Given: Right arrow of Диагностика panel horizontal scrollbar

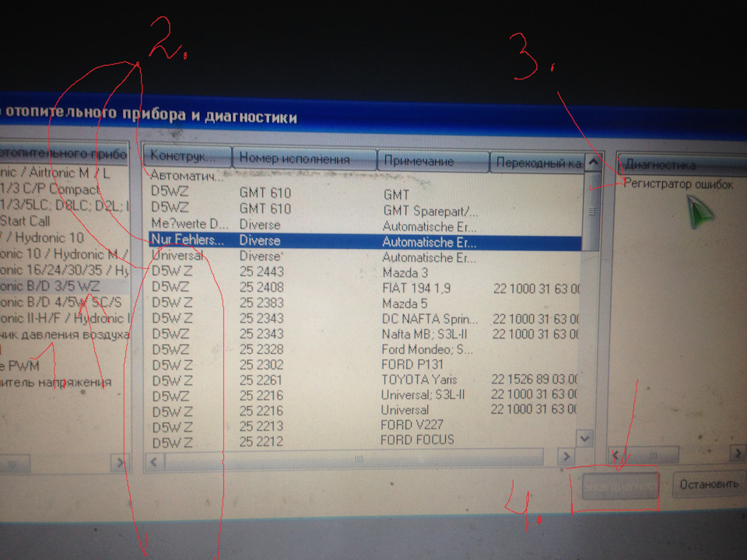Looking at the screenshot, I should [738, 453].
